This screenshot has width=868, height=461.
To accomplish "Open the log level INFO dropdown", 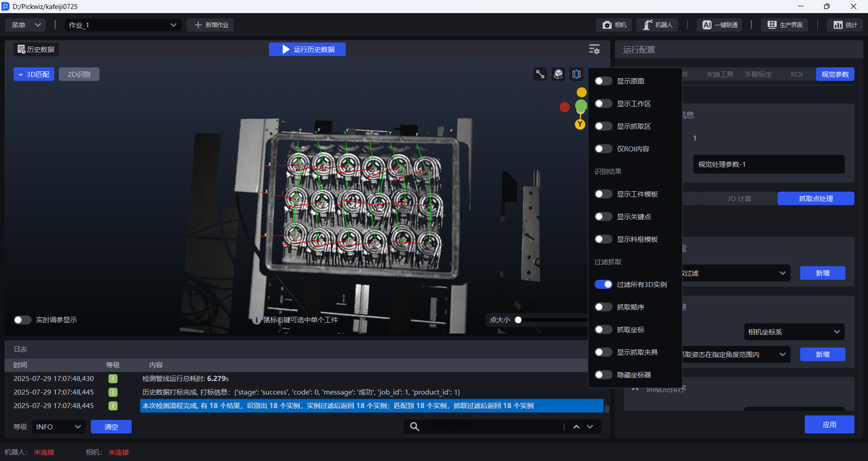I will tap(58, 427).
